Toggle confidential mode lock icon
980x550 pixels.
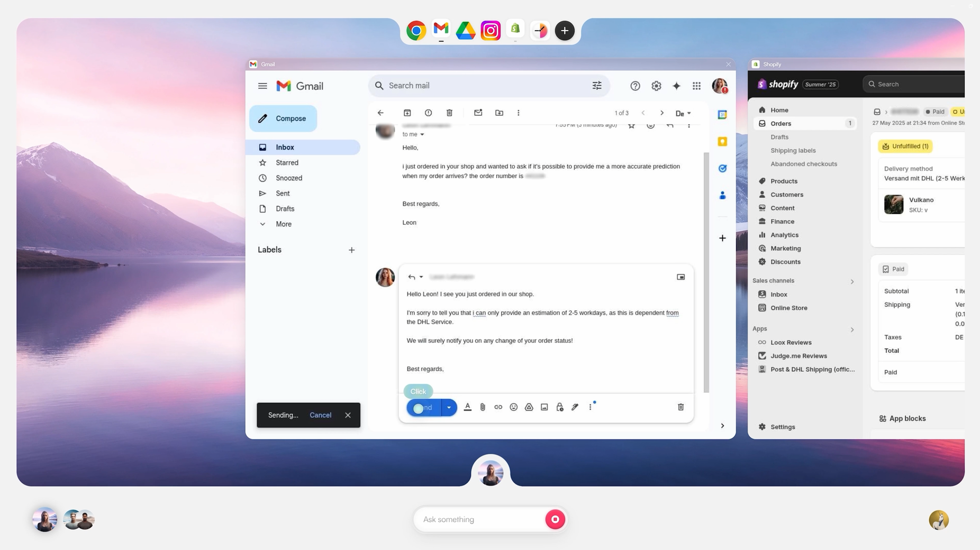(x=559, y=407)
